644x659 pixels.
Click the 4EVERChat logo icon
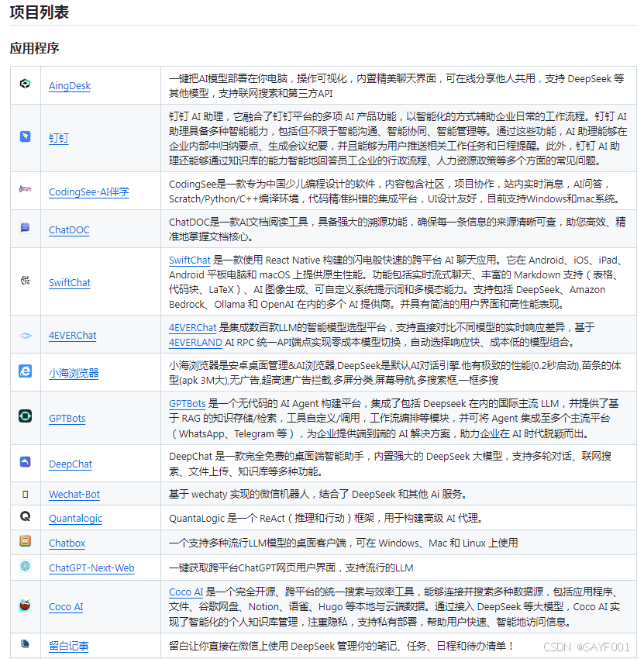click(x=26, y=336)
